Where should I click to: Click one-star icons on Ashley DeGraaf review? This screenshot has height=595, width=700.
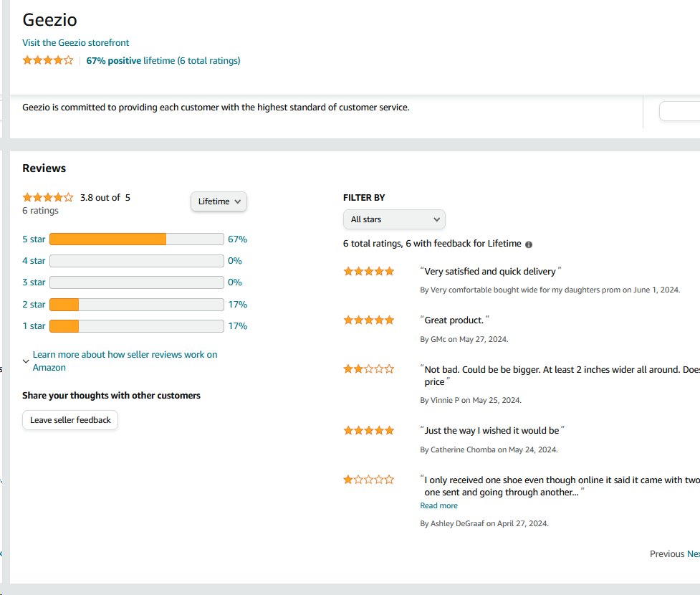369,480
